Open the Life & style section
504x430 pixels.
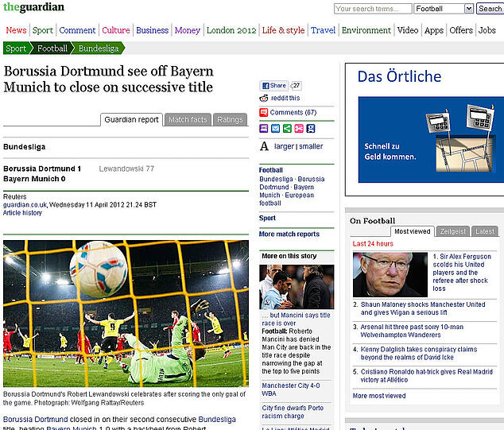click(x=283, y=30)
